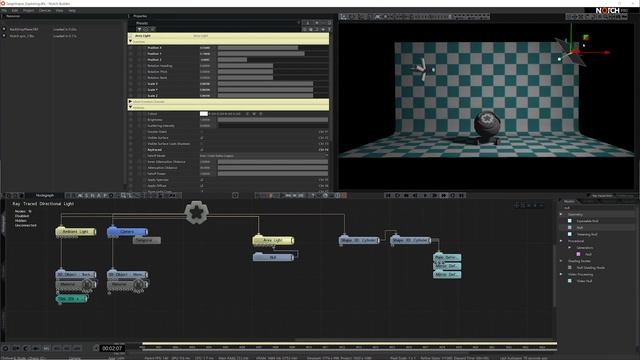Collapse the Transform section header

pos(228,42)
